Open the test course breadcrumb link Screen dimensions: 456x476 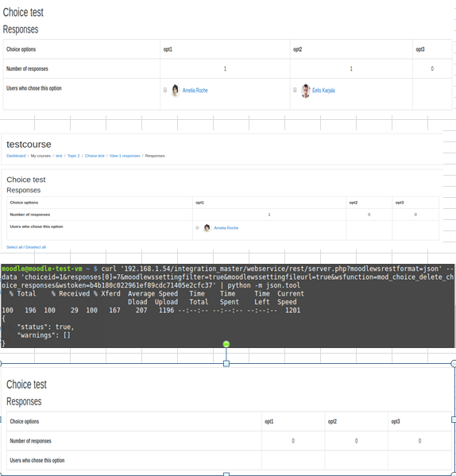click(x=59, y=156)
